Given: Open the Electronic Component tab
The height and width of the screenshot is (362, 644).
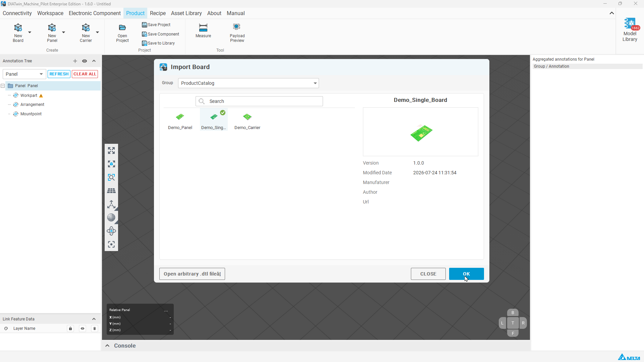Looking at the screenshot, I should [x=95, y=13].
